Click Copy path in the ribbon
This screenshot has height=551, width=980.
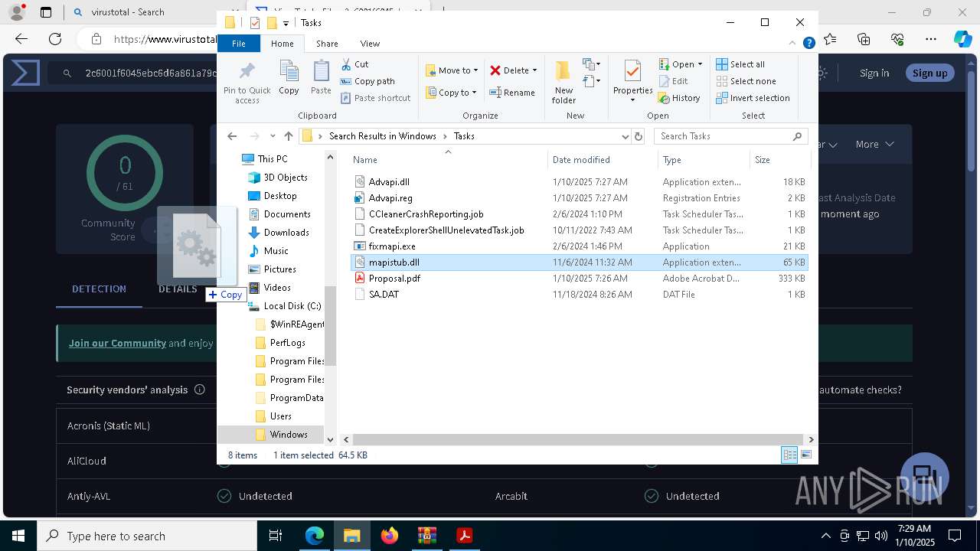(x=367, y=81)
